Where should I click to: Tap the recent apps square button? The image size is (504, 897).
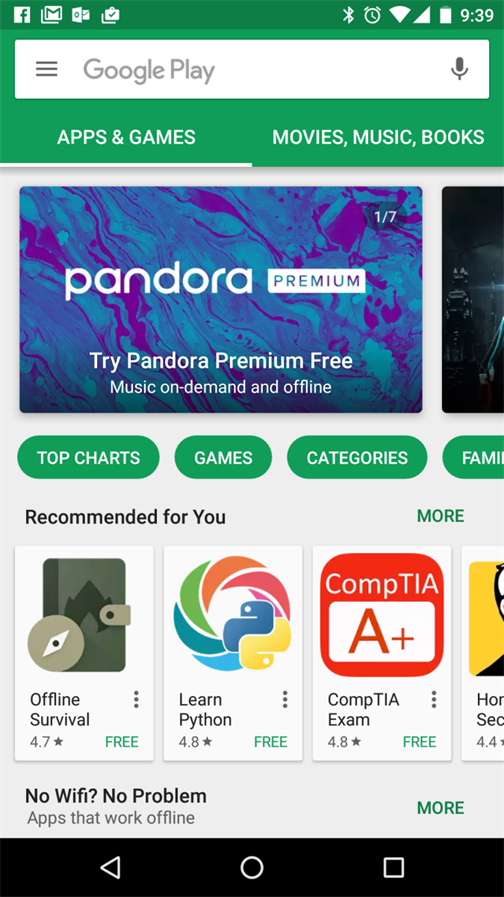(393, 867)
